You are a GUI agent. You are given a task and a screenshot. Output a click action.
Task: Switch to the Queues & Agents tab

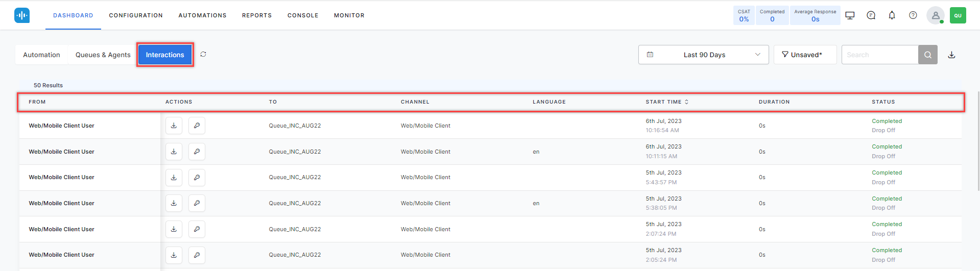[x=103, y=55]
